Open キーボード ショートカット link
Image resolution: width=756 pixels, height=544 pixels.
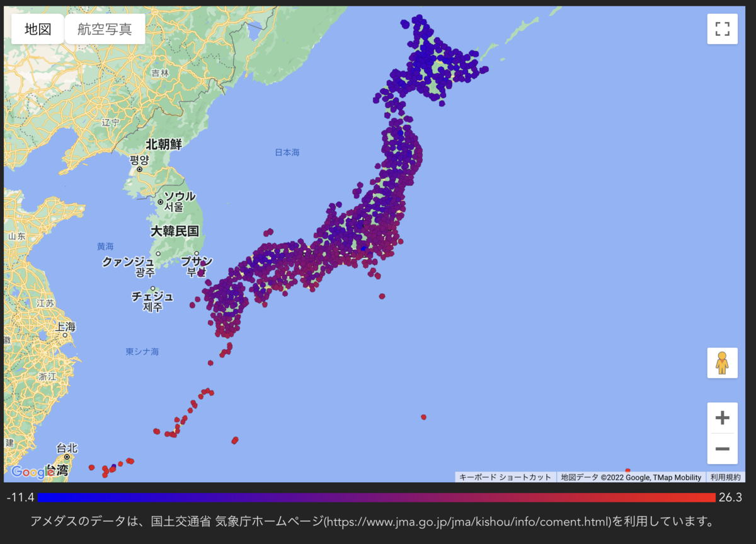[505, 477]
